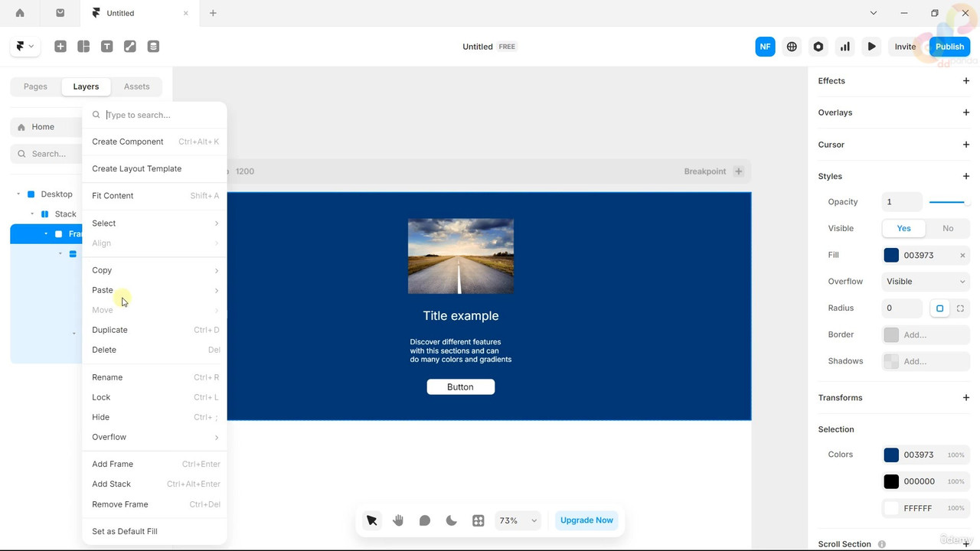Choose Create Component from context menu
Screen dimensions: 980x551
(155, 142)
